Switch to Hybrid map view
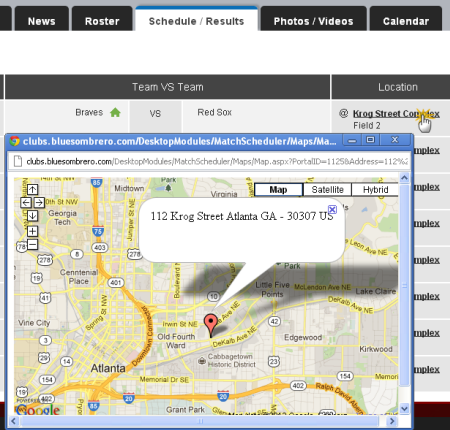 click(375, 190)
